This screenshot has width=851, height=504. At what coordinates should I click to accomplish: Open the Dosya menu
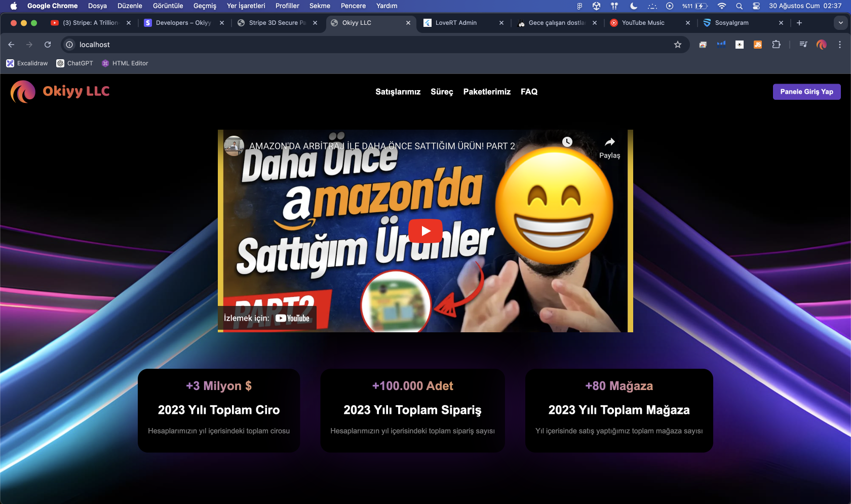97,6
